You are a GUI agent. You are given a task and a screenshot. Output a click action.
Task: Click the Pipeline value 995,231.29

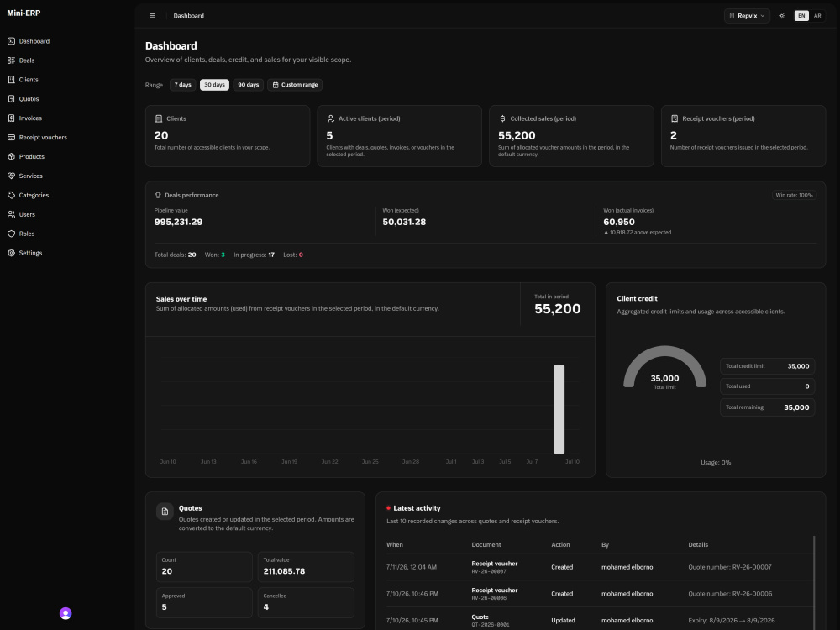pyautogui.click(x=178, y=223)
